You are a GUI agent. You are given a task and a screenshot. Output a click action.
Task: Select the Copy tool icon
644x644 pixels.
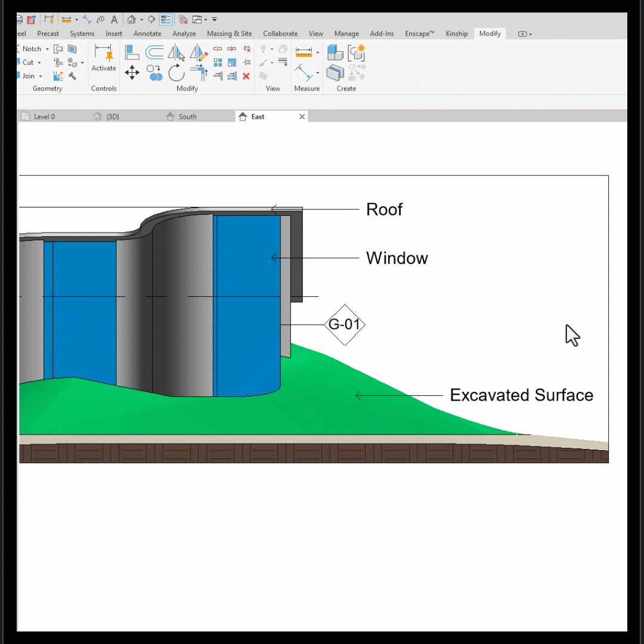pos(154,73)
